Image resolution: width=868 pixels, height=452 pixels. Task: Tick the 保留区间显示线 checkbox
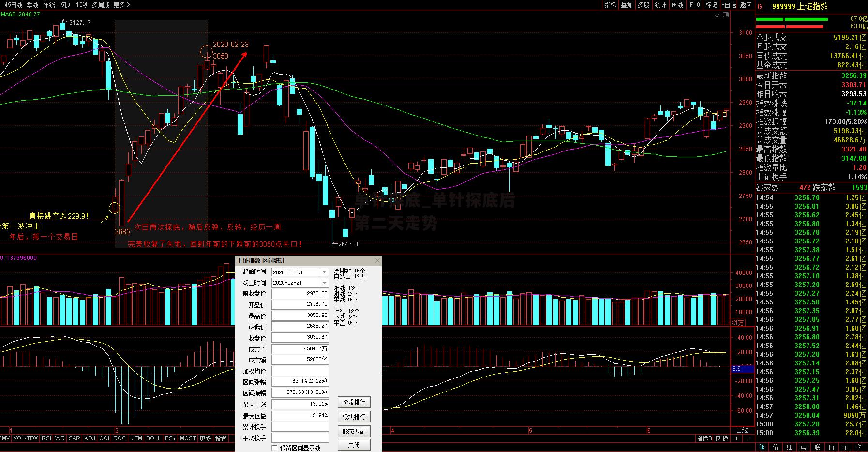[275, 448]
